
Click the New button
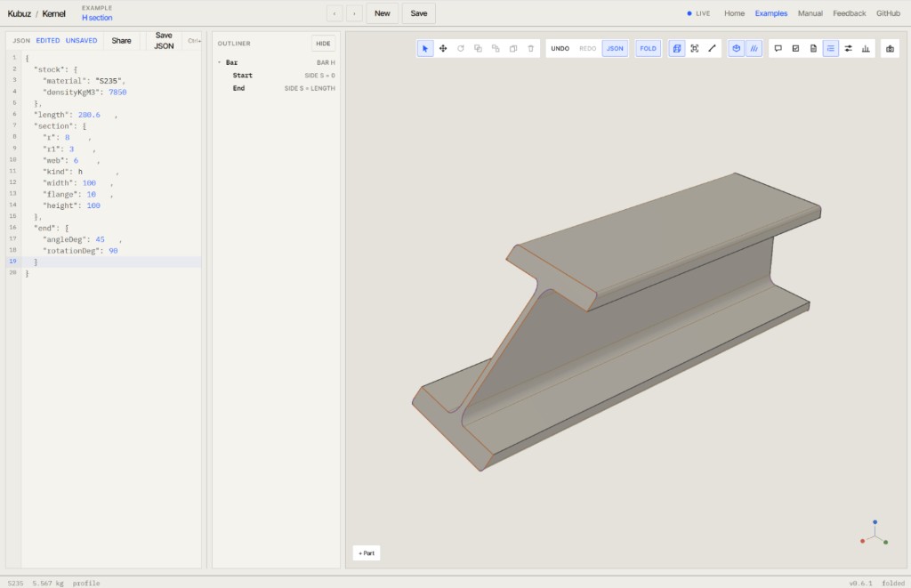[383, 13]
